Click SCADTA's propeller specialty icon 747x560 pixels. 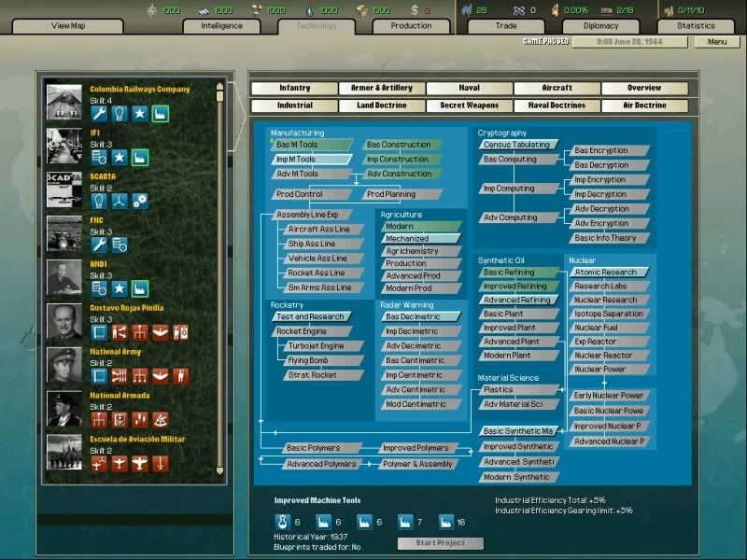pyautogui.click(x=120, y=201)
